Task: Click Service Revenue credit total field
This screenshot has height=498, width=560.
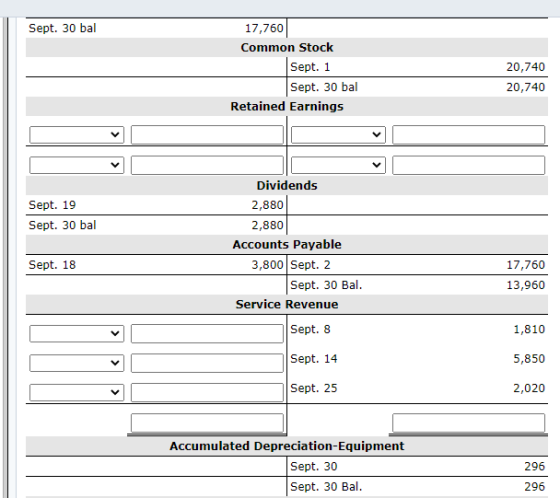Action: (469, 423)
